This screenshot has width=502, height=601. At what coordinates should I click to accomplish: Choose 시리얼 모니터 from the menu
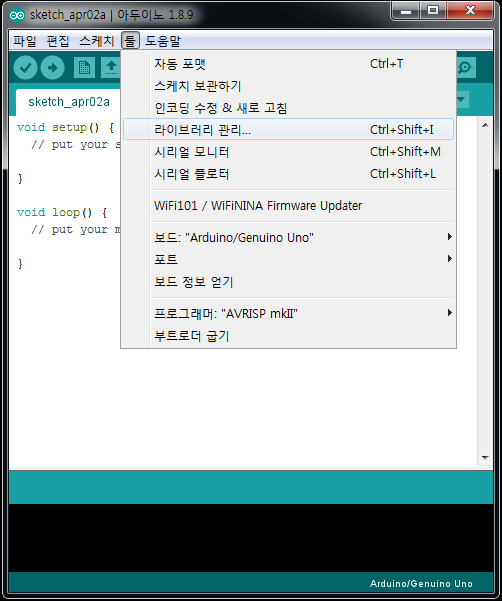pos(288,152)
